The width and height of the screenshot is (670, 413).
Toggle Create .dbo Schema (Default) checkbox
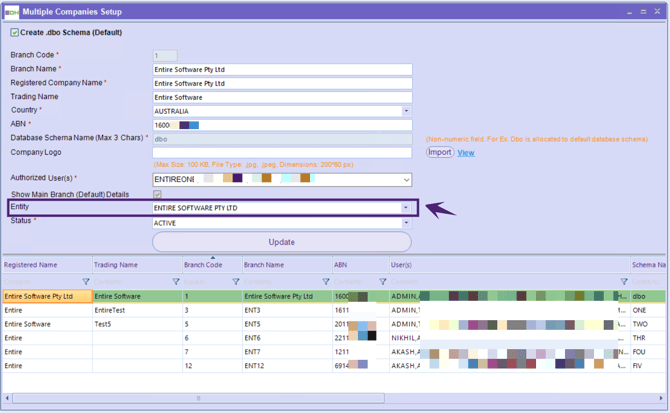click(x=15, y=32)
